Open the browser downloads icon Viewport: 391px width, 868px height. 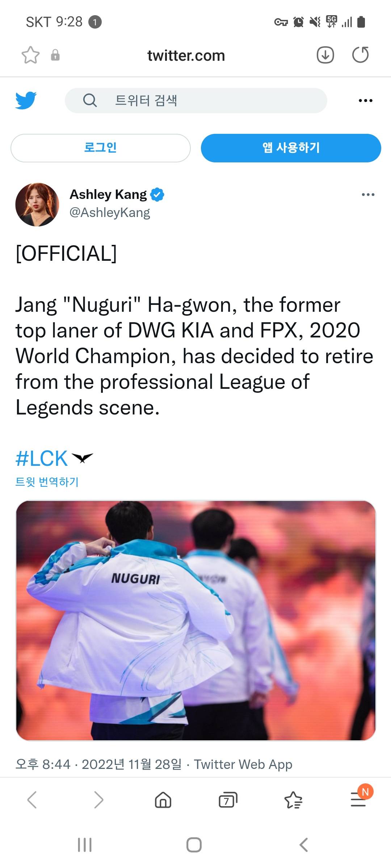(x=325, y=55)
